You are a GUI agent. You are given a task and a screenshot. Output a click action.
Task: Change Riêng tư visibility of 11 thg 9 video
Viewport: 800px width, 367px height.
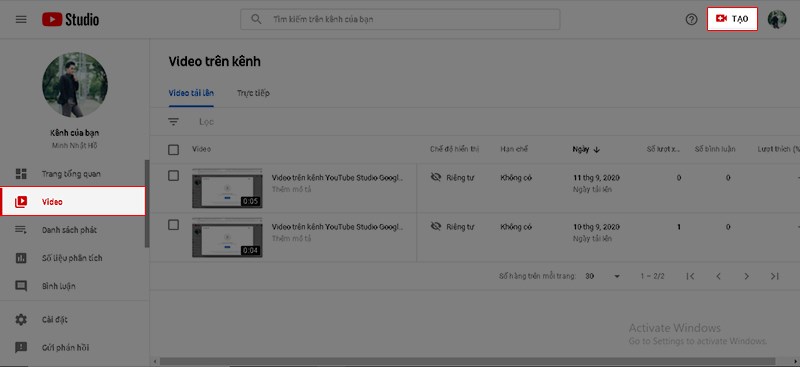452,177
